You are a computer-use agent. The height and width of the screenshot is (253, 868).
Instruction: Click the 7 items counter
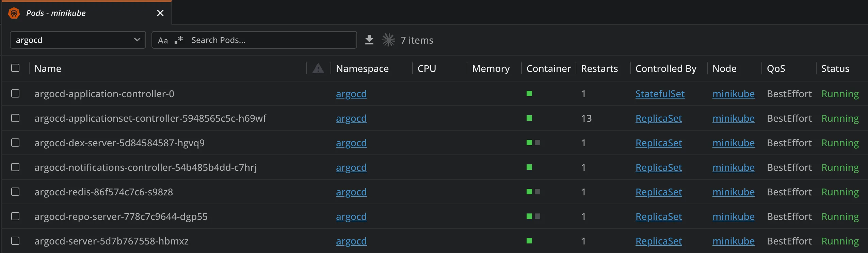[417, 40]
